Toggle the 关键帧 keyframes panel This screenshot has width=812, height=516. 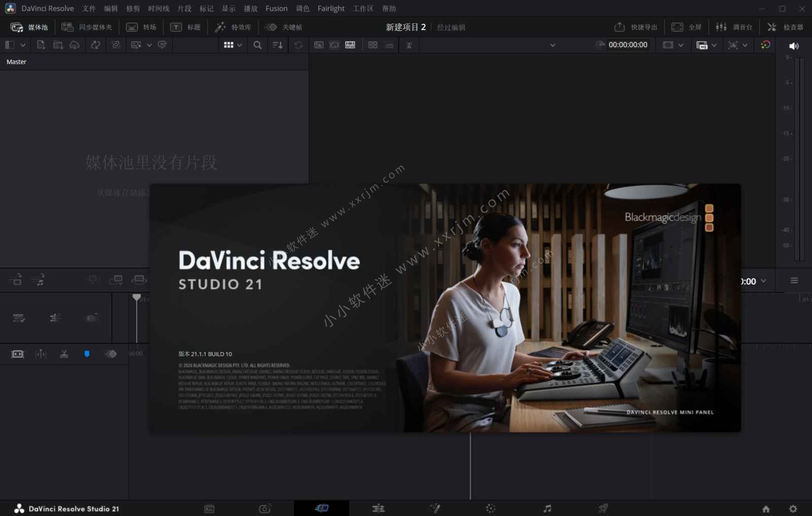click(x=284, y=27)
